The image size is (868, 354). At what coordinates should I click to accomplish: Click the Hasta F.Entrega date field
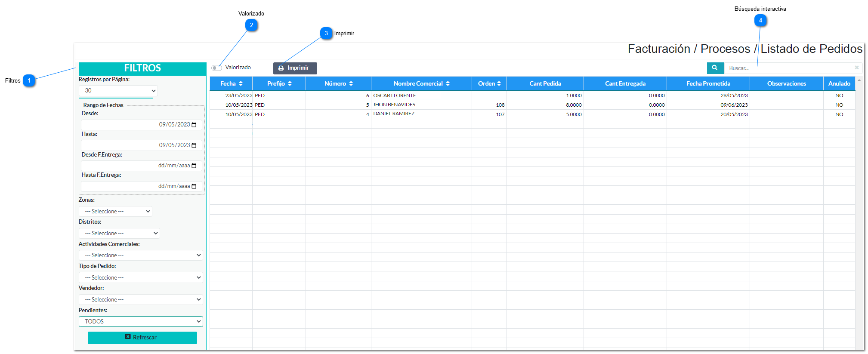141,186
